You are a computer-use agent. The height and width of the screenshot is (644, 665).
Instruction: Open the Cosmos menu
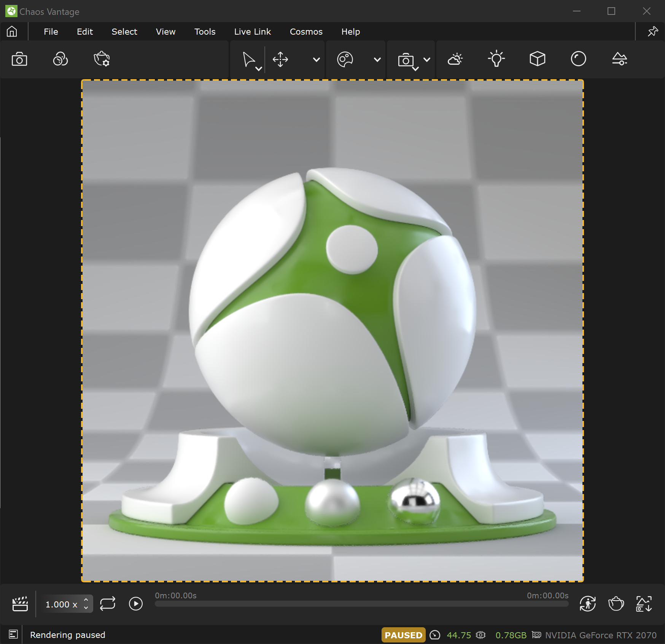306,32
